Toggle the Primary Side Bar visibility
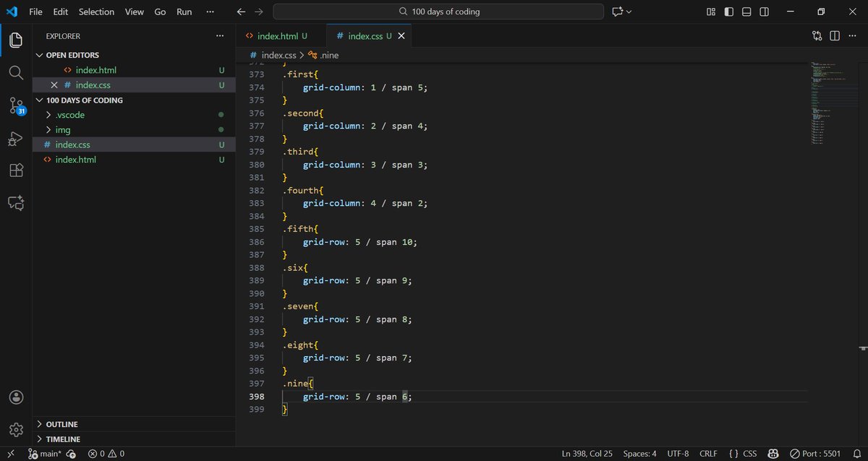 (x=728, y=12)
